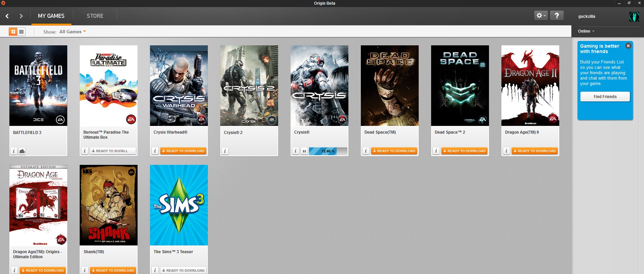Open the Online status dropdown
Screen dimensions: 644x274
click(586, 31)
